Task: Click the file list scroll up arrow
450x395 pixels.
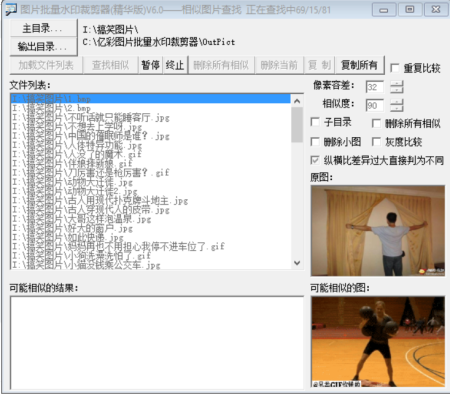Action: (x=297, y=101)
